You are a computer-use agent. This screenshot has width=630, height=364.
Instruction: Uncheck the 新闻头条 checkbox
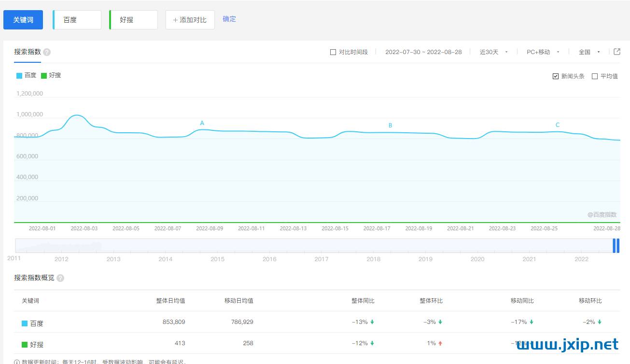[x=556, y=76]
